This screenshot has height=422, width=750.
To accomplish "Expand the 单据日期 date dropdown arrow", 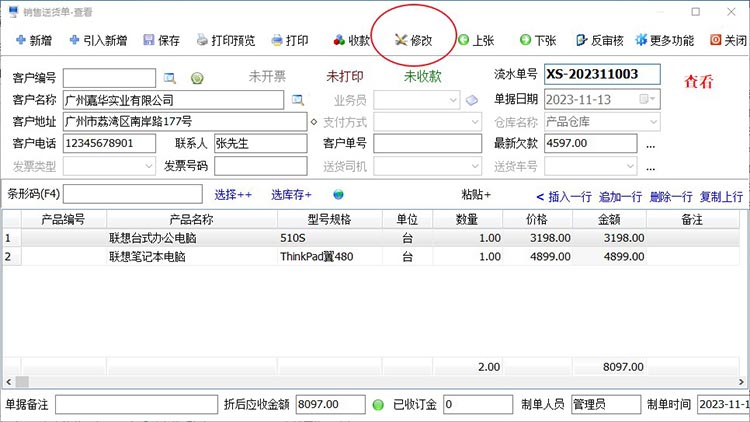I will click(653, 99).
